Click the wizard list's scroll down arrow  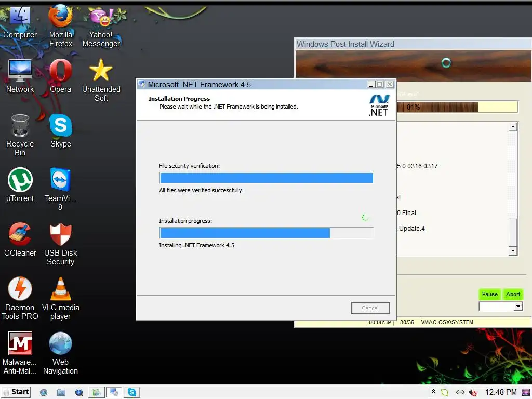[x=513, y=251]
